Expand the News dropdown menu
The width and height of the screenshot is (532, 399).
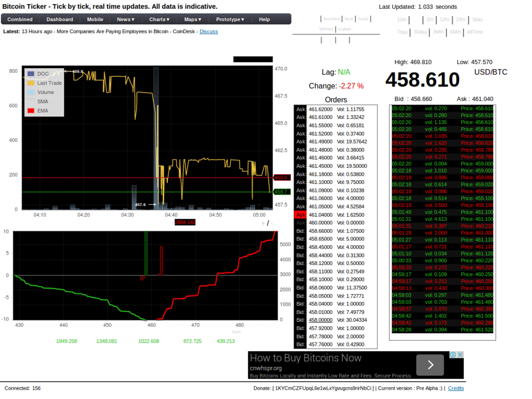(x=126, y=19)
